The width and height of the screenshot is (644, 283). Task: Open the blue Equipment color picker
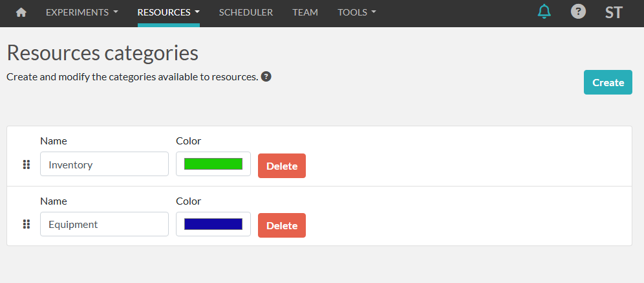pyautogui.click(x=213, y=224)
